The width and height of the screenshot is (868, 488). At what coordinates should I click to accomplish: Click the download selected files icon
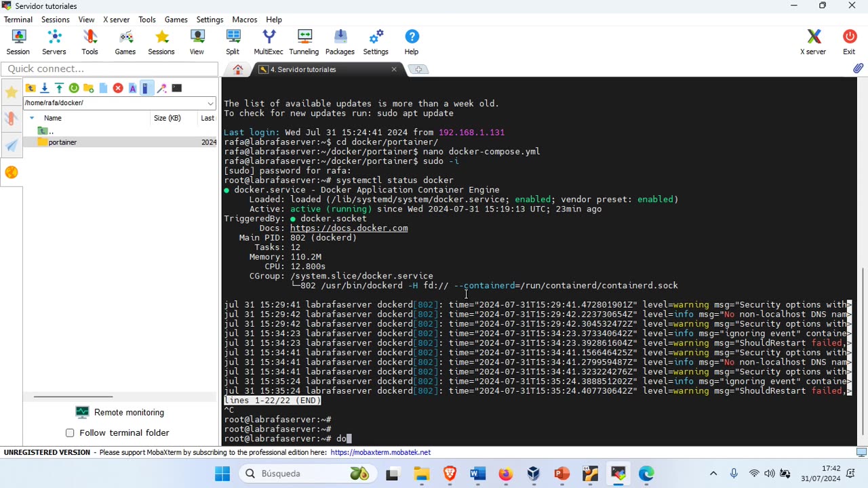(x=45, y=88)
